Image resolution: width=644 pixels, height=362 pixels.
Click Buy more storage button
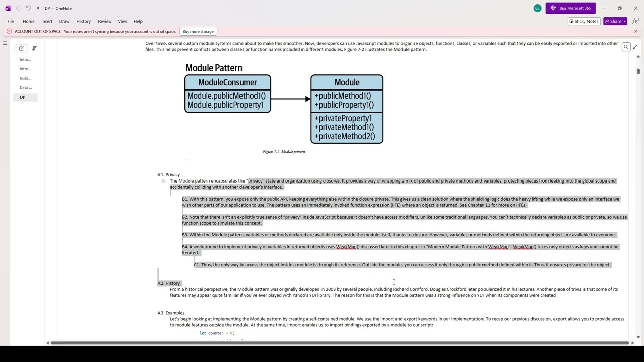click(x=198, y=31)
